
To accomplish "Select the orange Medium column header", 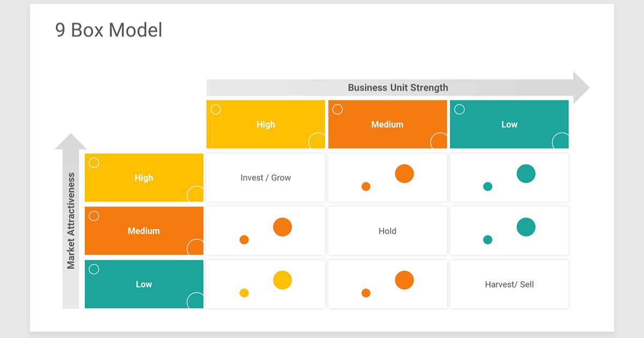I will [387, 124].
